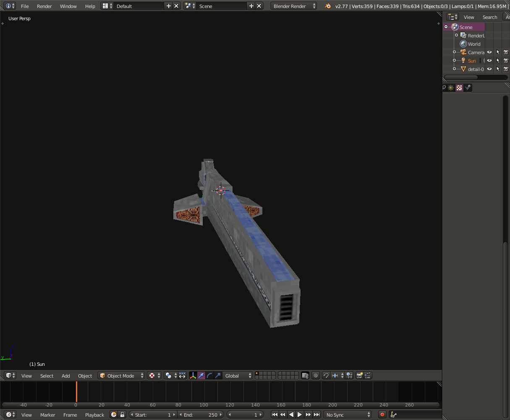The height and width of the screenshot is (420, 510).
Task: Open the Object Mode dropdown
Action: pos(121,375)
